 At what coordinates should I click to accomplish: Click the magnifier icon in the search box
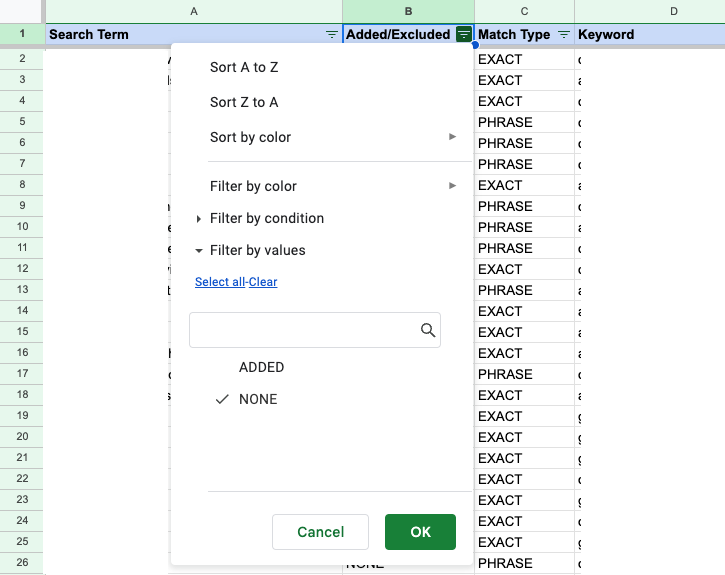[x=428, y=330]
